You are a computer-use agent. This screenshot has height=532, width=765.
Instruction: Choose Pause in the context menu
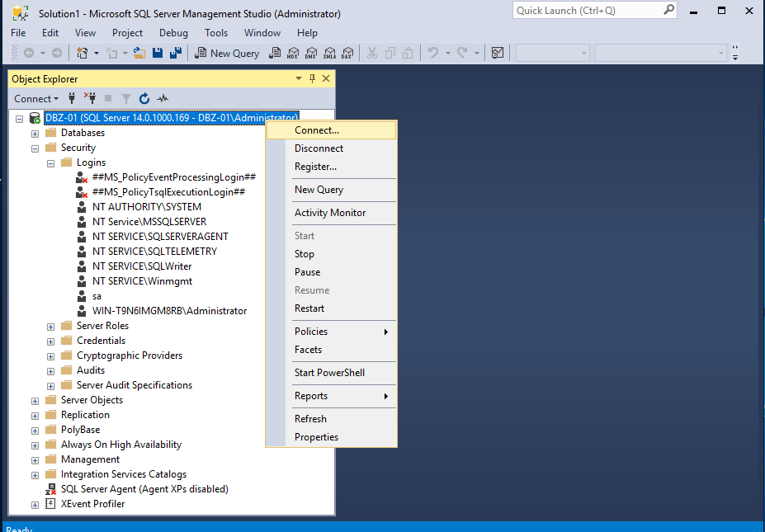click(331, 272)
